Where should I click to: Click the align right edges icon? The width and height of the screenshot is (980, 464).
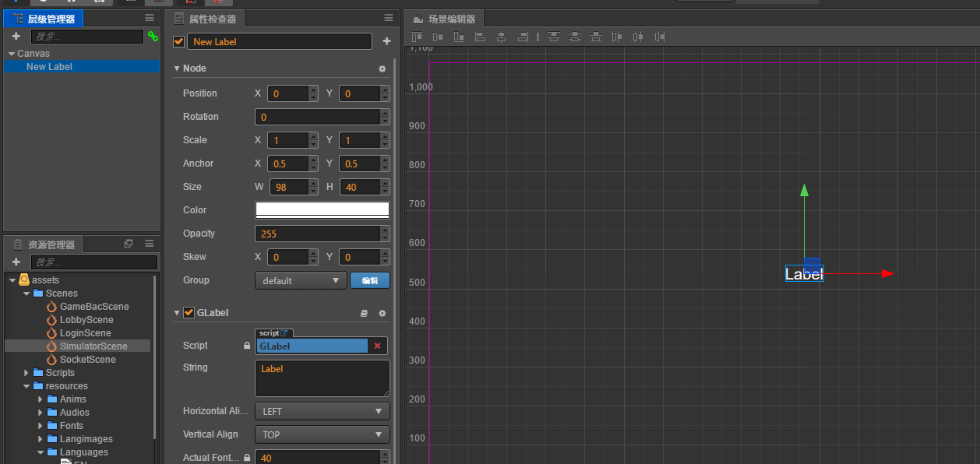click(x=523, y=37)
